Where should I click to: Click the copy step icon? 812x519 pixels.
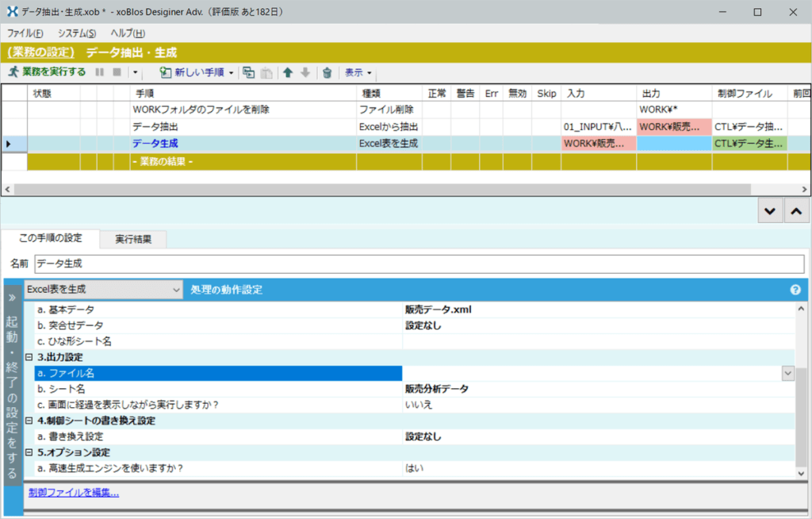pos(249,72)
